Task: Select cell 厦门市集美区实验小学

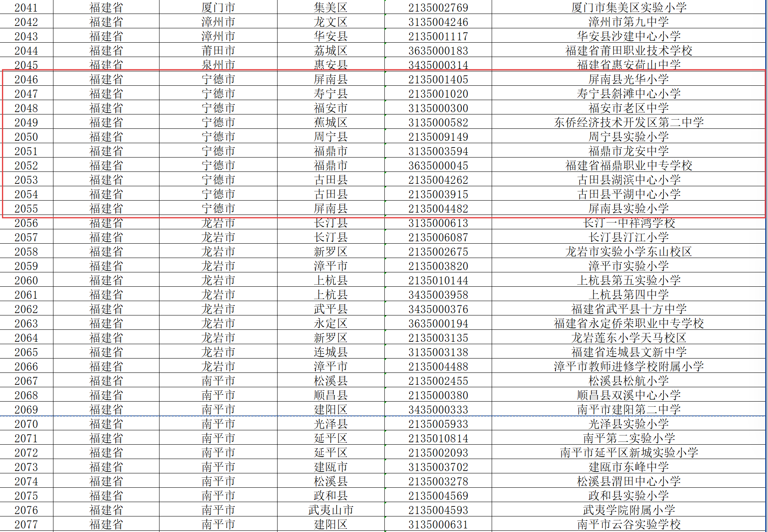Action: (628, 8)
